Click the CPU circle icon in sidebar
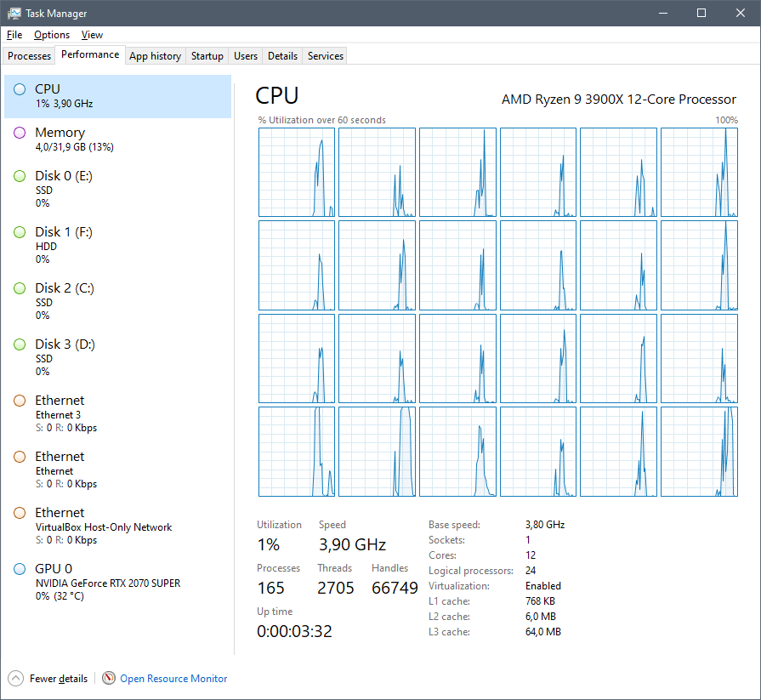761x700 pixels. (x=20, y=88)
